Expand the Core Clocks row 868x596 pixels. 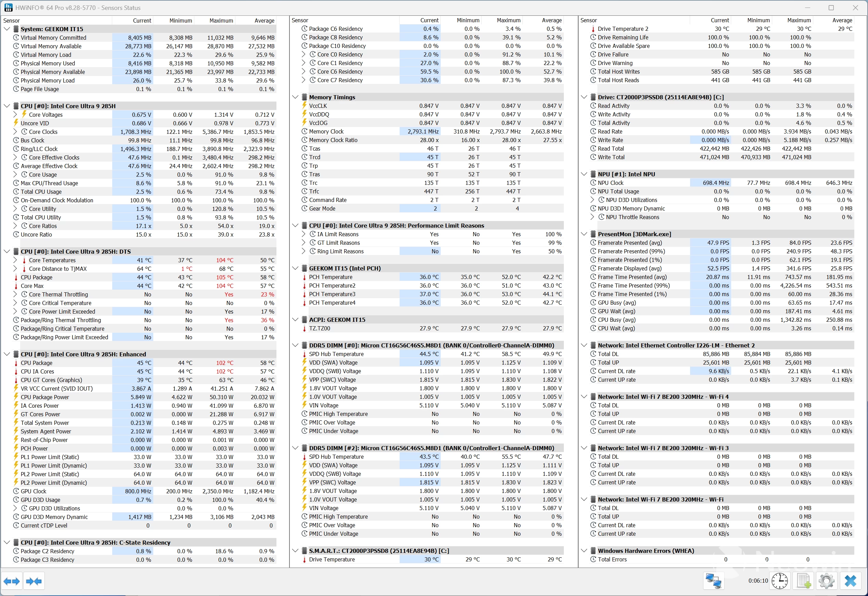(15, 131)
